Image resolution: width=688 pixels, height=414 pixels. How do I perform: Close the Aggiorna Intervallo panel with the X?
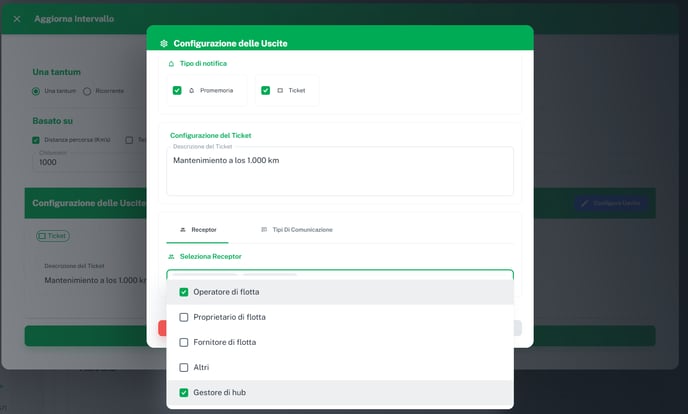(x=16, y=19)
